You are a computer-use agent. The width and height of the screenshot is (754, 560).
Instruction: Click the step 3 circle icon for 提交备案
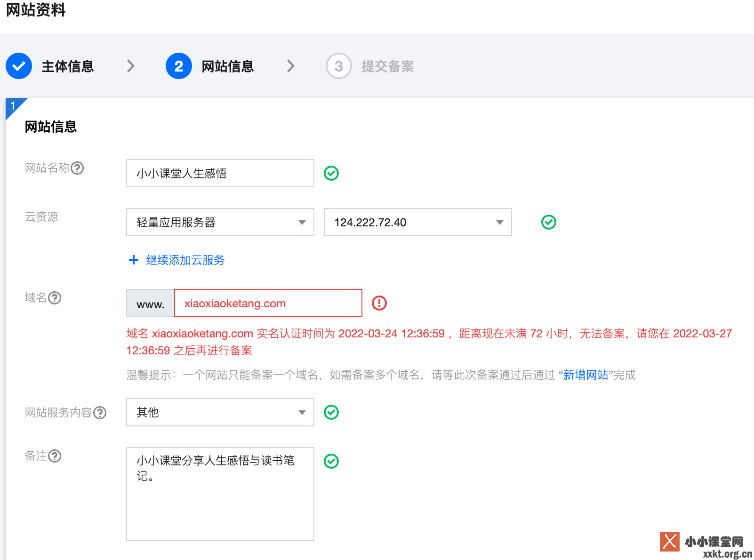pos(339,66)
